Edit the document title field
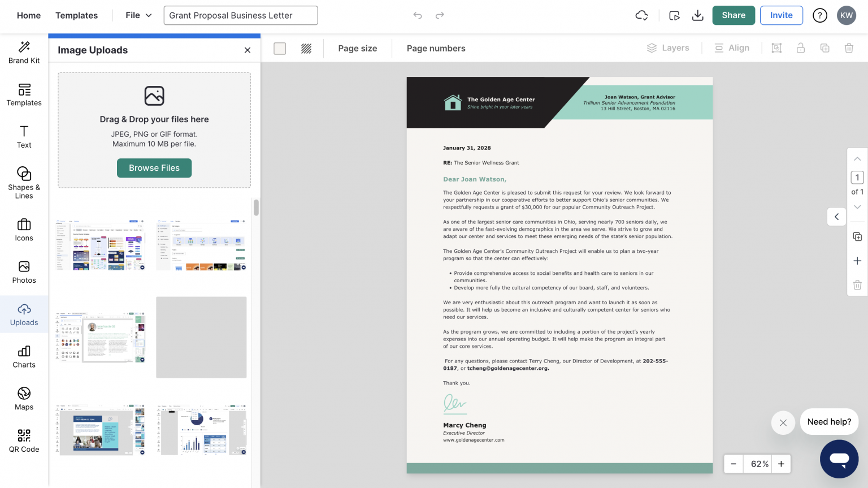Screen dimensions: 868x488 [x=240, y=15]
